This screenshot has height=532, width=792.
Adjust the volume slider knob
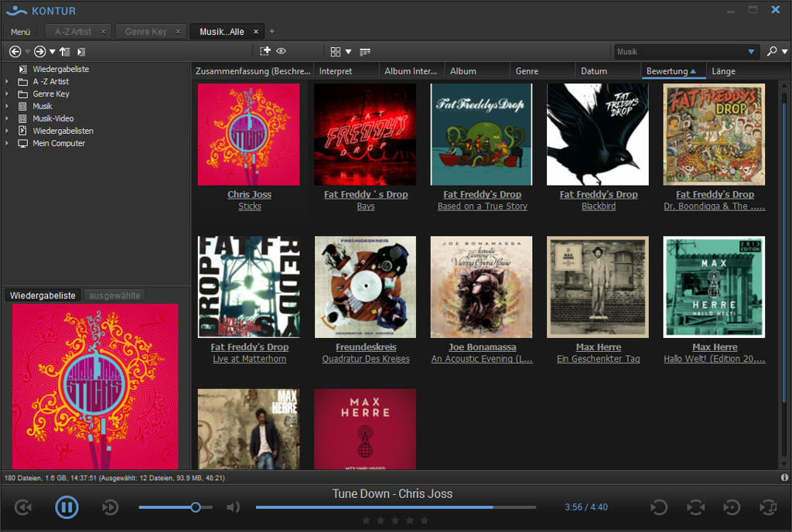tap(196, 507)
